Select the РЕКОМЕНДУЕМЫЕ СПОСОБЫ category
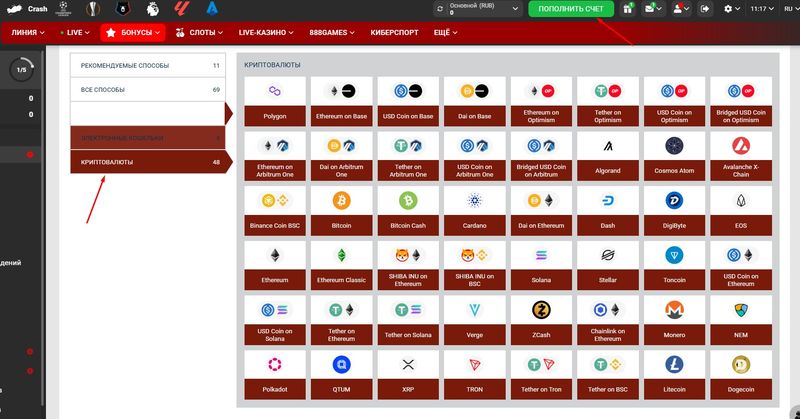 click(x=150, y=66)
